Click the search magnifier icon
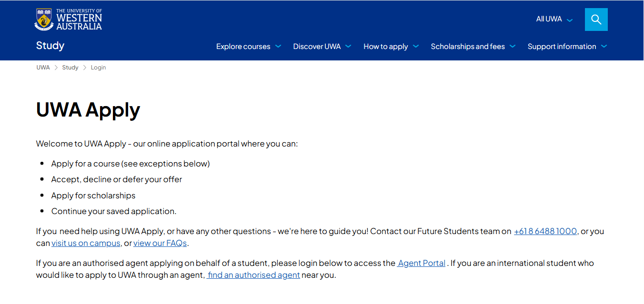 [596, 20]
